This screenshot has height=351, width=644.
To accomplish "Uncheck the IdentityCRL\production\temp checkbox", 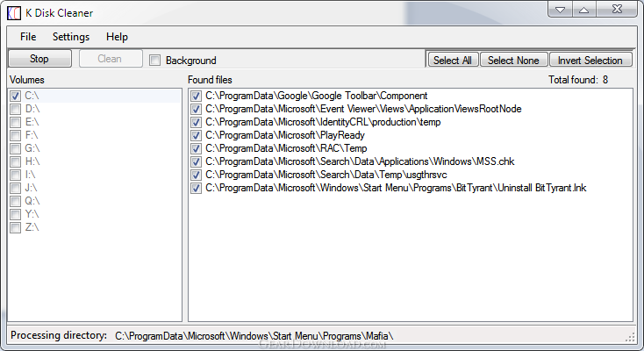I will pos(197,123).
